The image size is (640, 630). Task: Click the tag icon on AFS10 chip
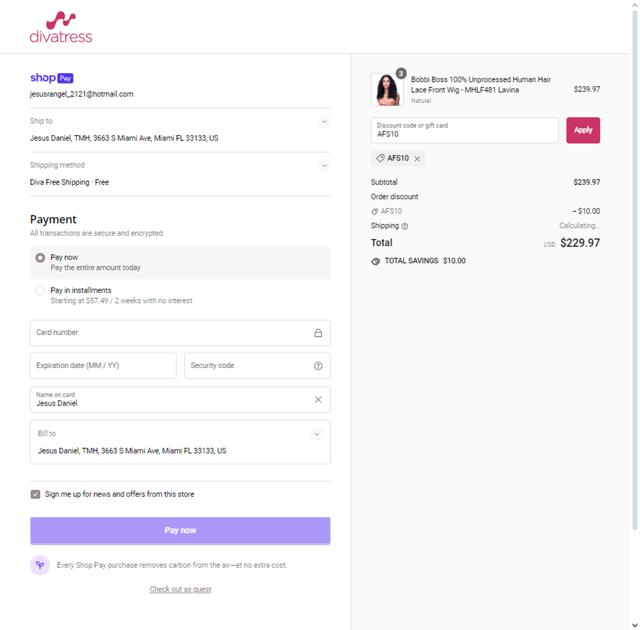[380, 158]
